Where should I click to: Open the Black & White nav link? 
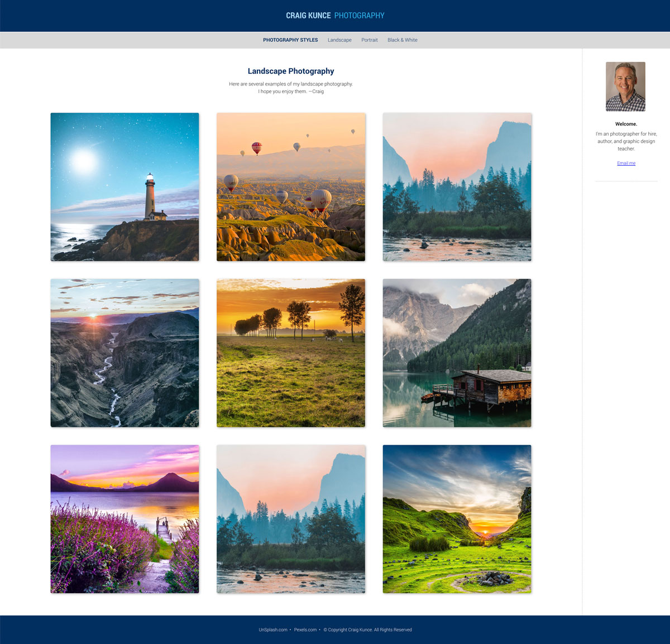click(403, 40)
